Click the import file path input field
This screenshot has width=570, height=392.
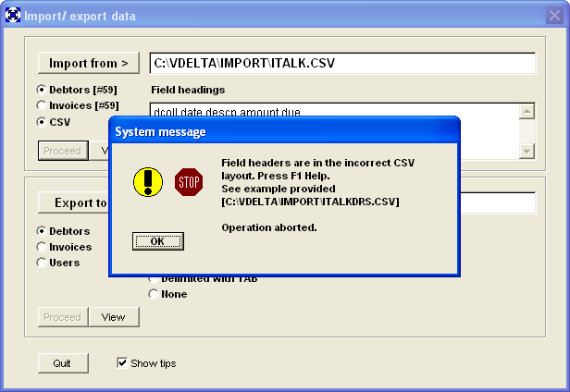(342, 63)
